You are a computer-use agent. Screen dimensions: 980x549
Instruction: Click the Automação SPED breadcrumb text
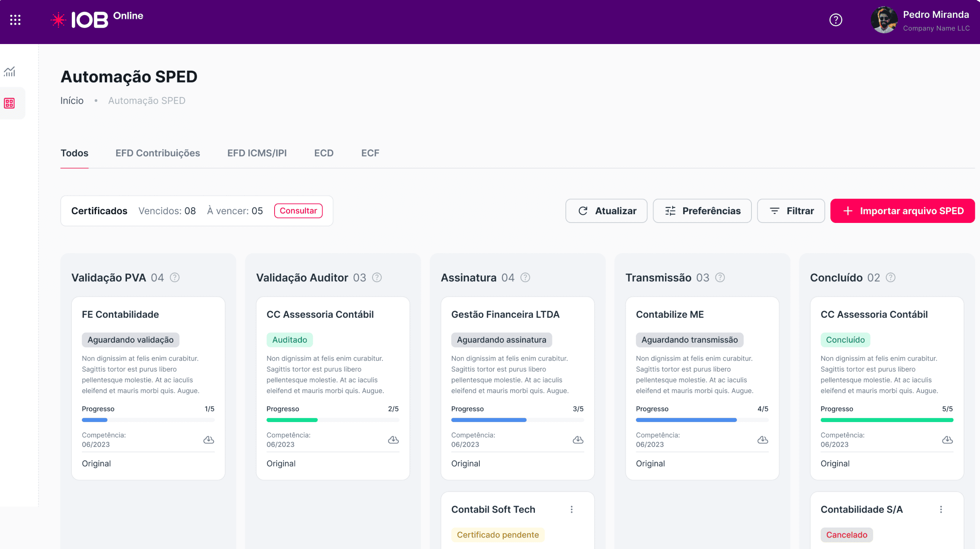(x=147, y=101)
